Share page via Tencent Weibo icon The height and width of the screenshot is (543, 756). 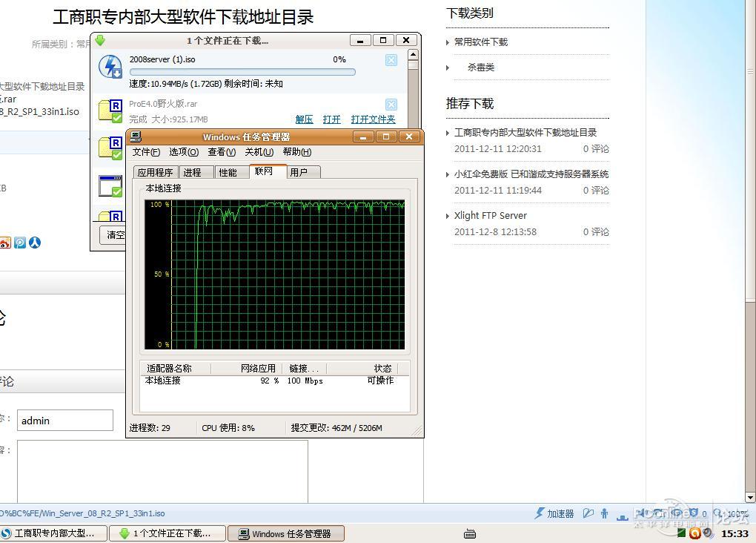pyautogui.click(x=20, y=243)
